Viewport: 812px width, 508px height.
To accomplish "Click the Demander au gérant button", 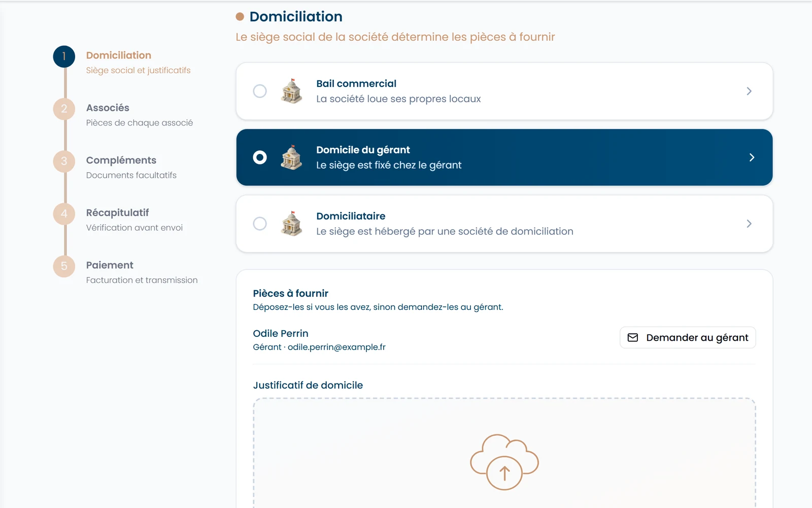I will (x=688, y=337).
